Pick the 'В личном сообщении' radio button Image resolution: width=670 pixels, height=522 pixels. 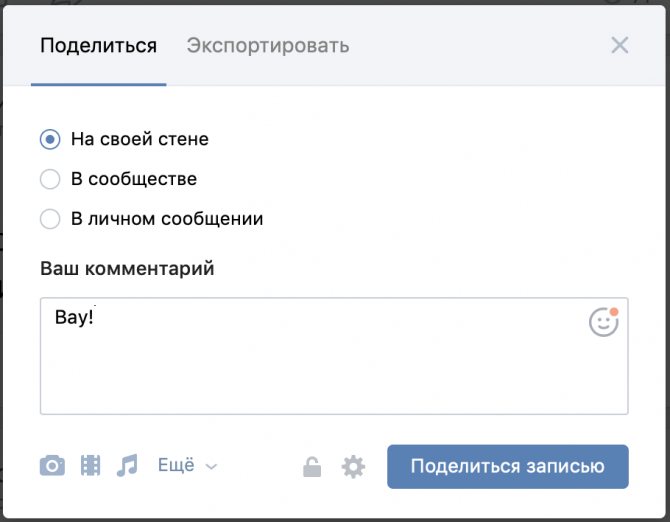50,219
